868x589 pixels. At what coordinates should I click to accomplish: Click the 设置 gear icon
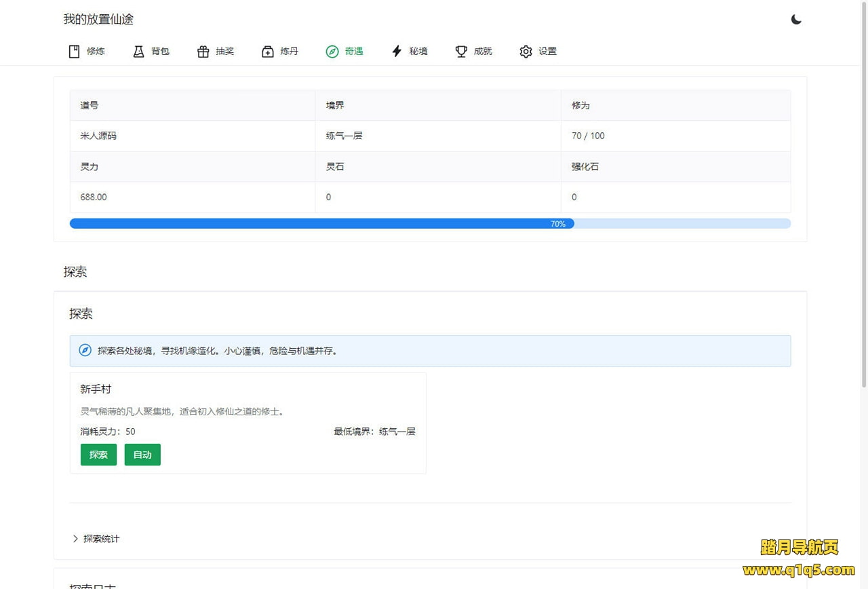pos(526,52)
